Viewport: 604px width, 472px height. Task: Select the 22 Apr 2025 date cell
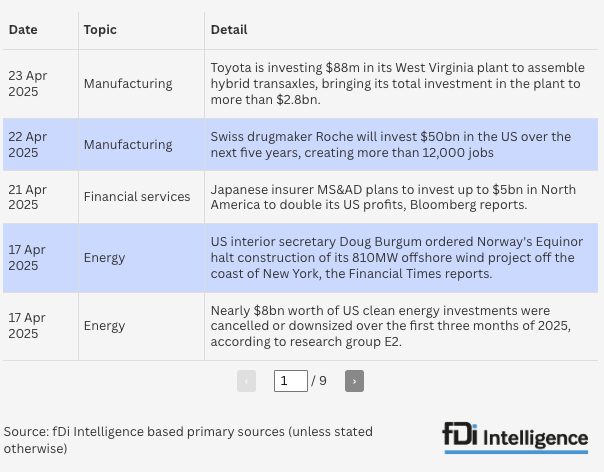[x=28, y=145]
